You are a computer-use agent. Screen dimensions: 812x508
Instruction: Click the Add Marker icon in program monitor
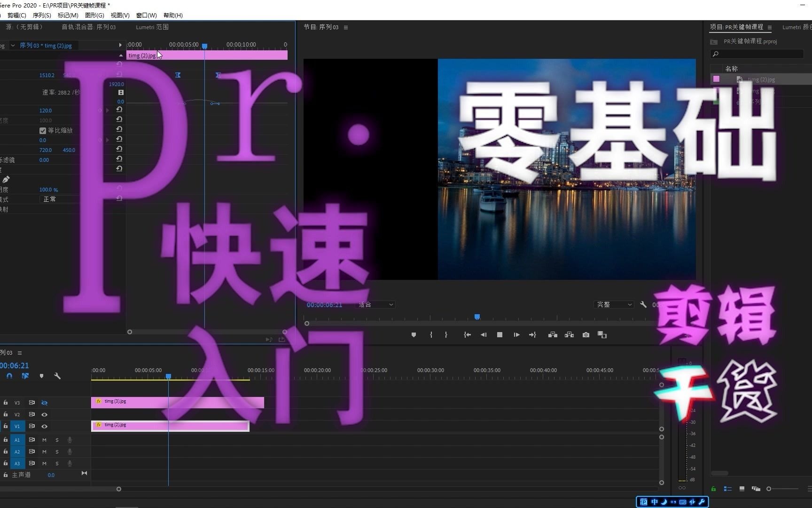pos(414,335)
